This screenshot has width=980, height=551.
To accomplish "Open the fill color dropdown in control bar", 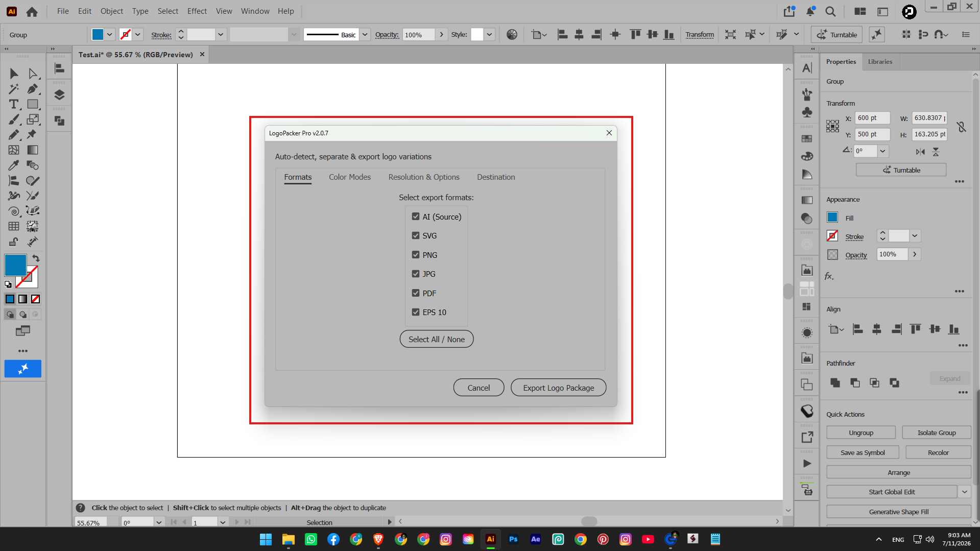I will (109, 34).
